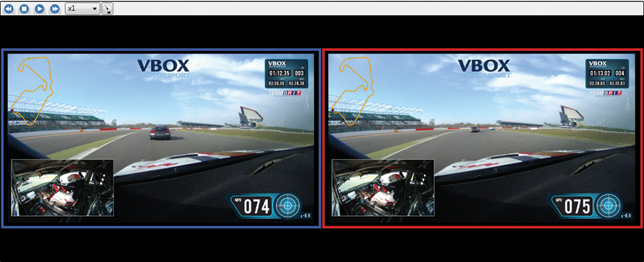
Task: Click the g-force target in left video
Action: tap(287, 204)
